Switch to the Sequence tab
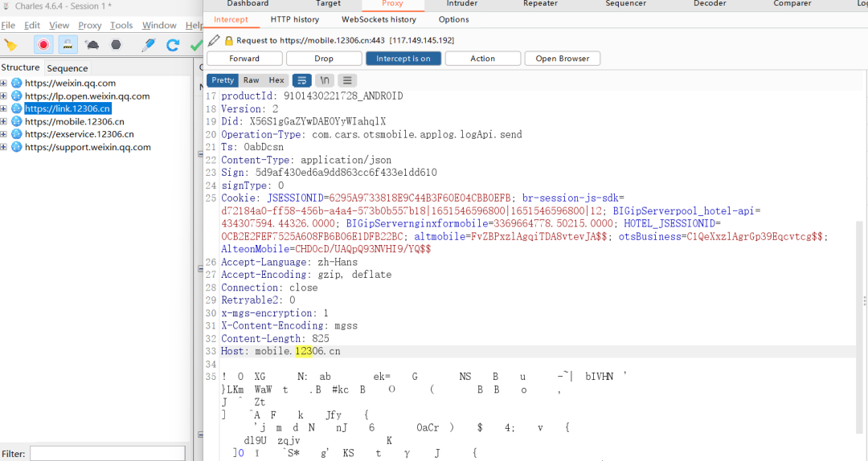 (x=67, y=68)
